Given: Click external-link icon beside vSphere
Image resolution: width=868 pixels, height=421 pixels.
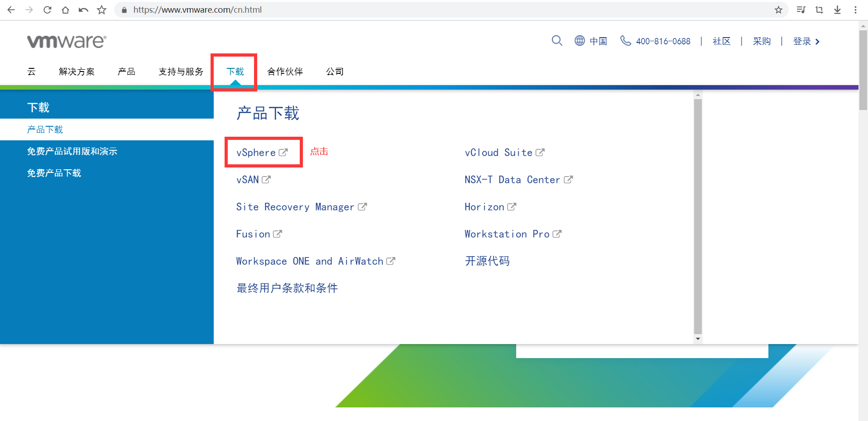Looking at the screenshot, I should coord(283,153).
